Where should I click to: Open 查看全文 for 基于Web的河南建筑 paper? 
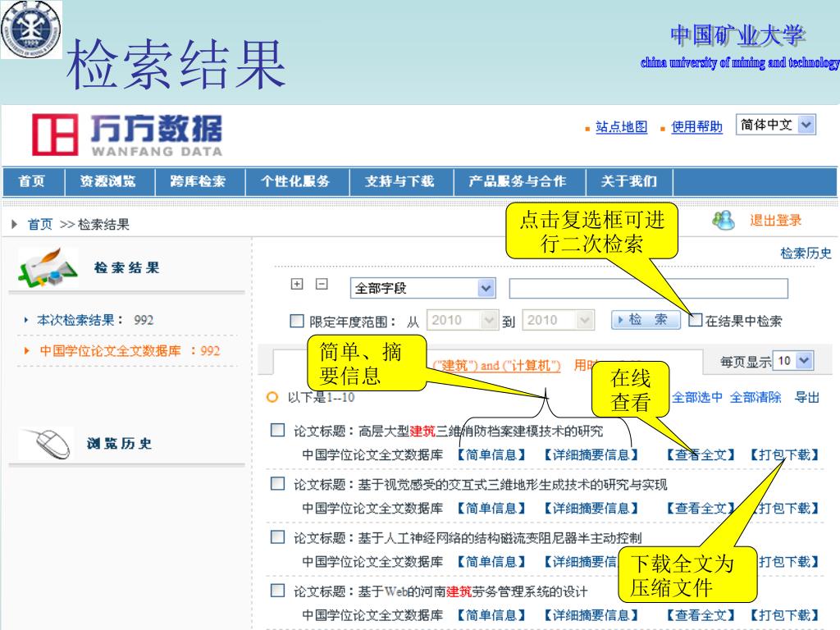click(x=701, y=615)
